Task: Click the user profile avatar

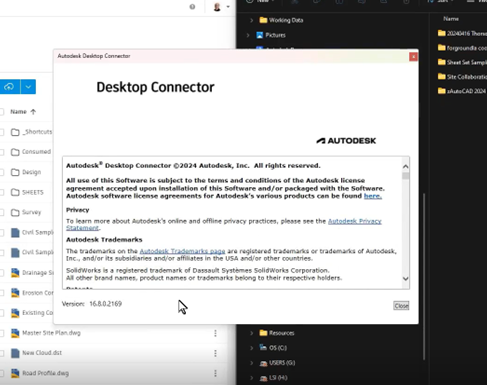Action: pyautogui.click(x=217, y=7)
